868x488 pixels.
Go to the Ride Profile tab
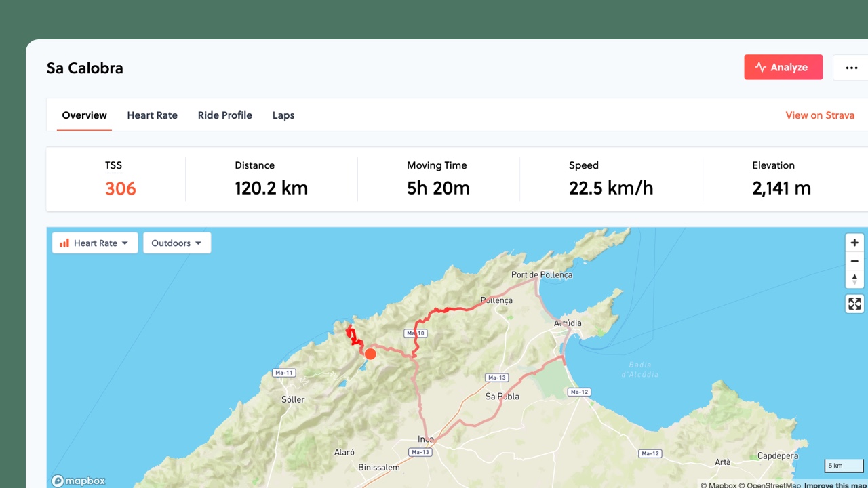coord(224,115)
